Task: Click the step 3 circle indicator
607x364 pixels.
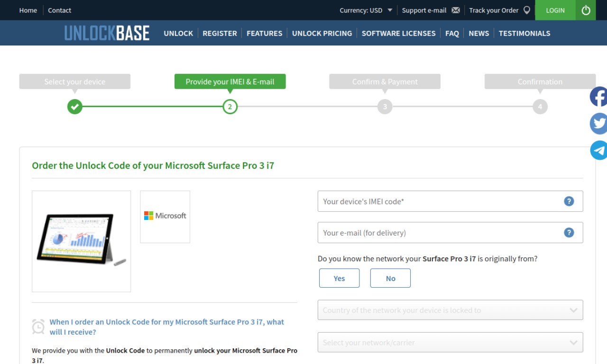Action: pyautogui.click(x=385, y=107)
